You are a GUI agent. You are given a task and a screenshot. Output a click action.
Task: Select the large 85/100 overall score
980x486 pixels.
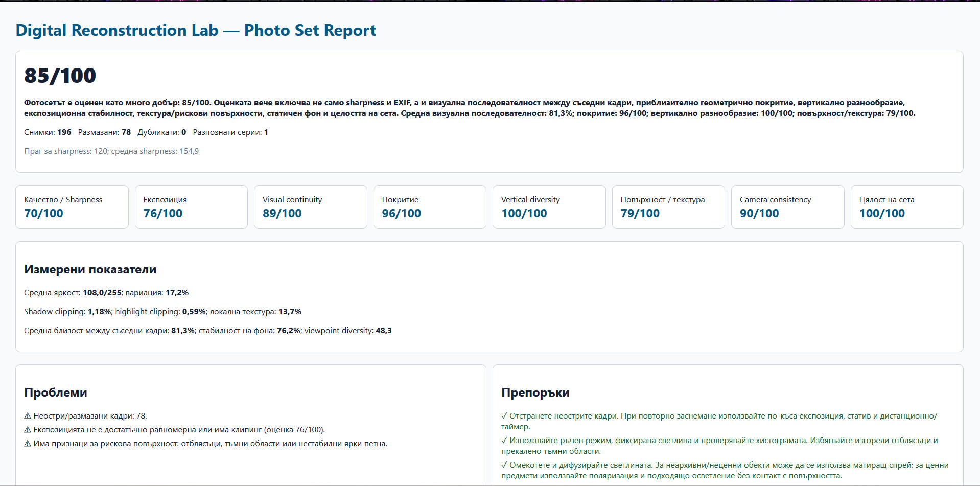pos(60,76)
